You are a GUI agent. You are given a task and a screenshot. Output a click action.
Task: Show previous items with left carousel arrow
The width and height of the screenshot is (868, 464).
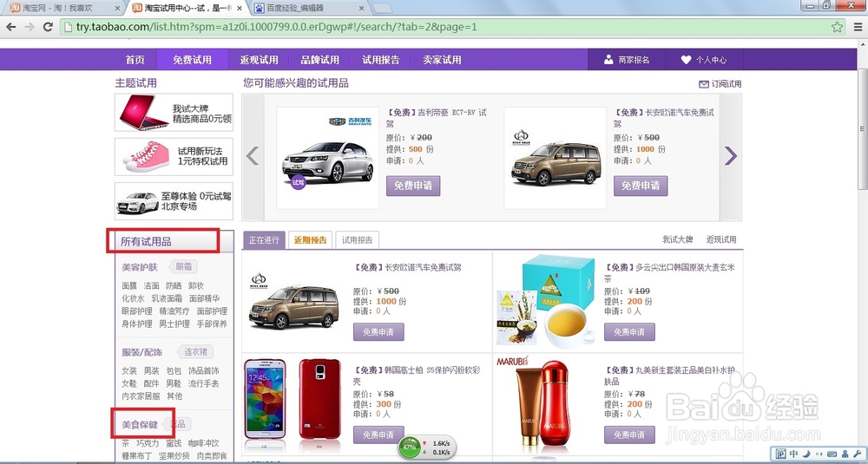point(253,156)
